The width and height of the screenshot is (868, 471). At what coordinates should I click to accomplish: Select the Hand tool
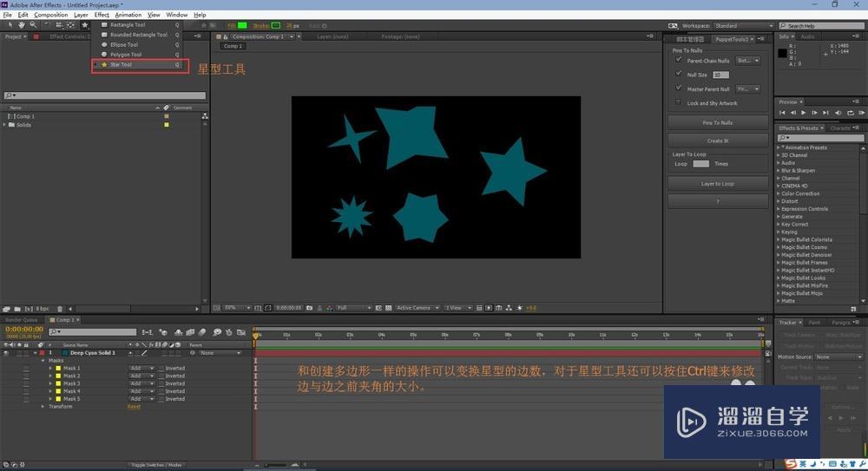pyautogui.click(x=21, y=25)
